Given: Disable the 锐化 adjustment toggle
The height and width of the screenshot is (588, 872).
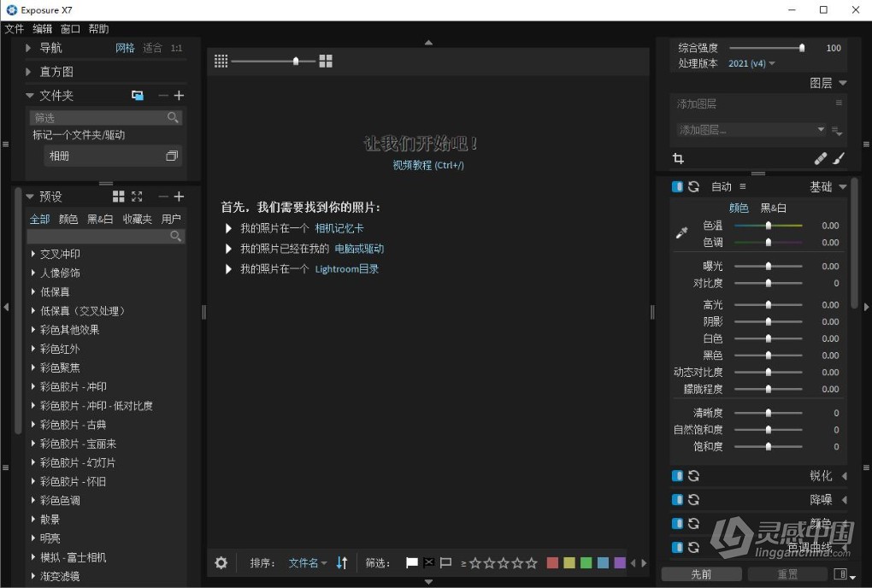Looking at the screenshot, I should point(675,475).
